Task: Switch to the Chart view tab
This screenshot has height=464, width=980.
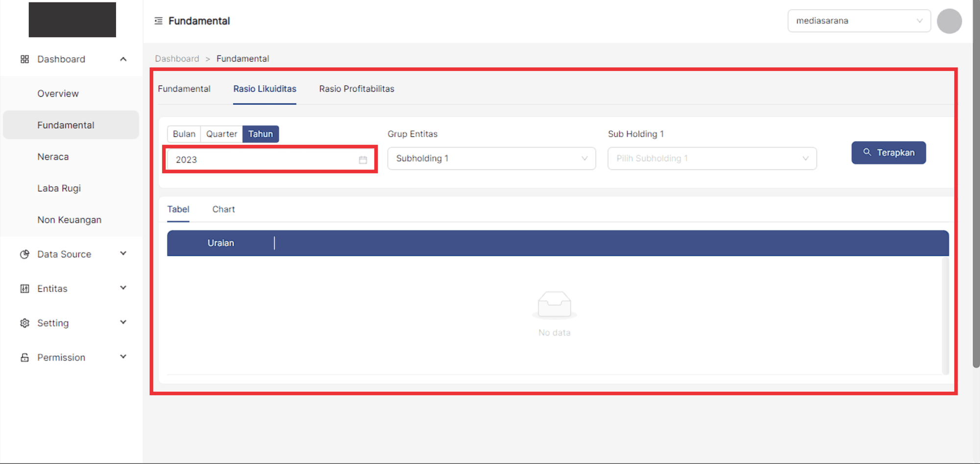Action: click(x=223, y=209)
